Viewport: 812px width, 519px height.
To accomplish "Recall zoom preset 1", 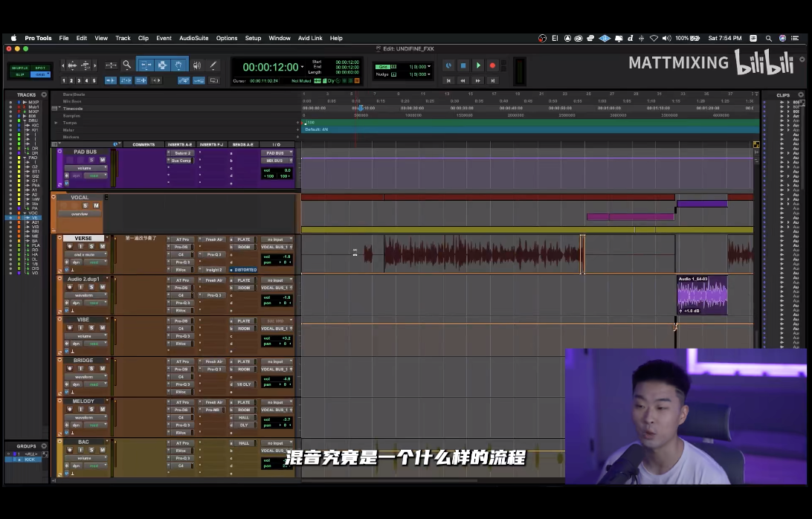I will click(x=64, y=81).
